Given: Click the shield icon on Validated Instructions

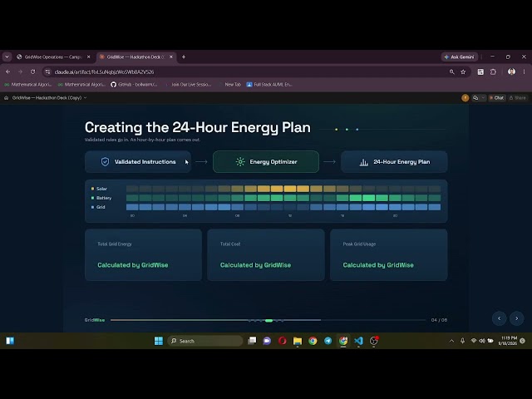Looking at the screenshot, I should pos(106,162).
